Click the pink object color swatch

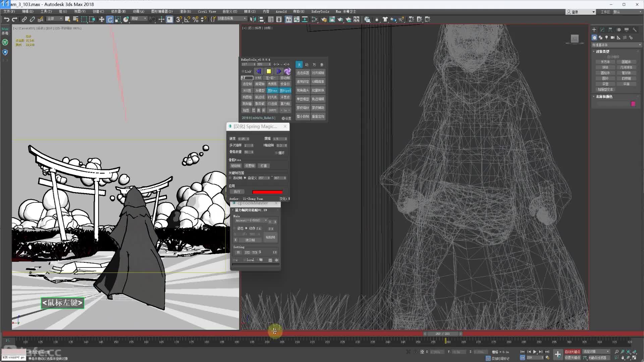pos(633,104)
